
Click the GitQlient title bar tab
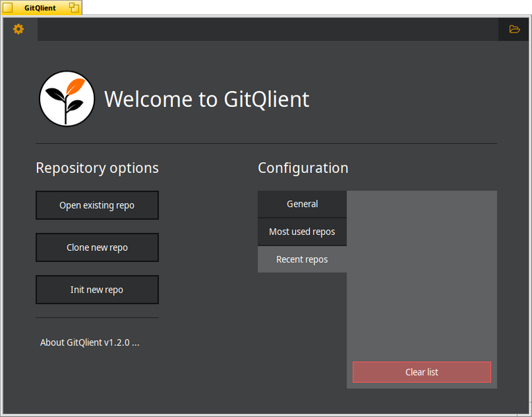(x=41, y=8)
